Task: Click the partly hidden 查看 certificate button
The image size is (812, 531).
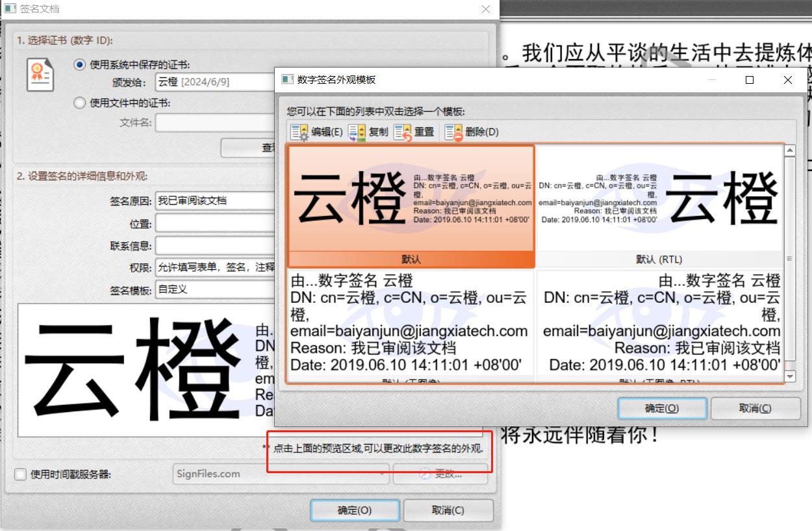Action: point(247,148)
